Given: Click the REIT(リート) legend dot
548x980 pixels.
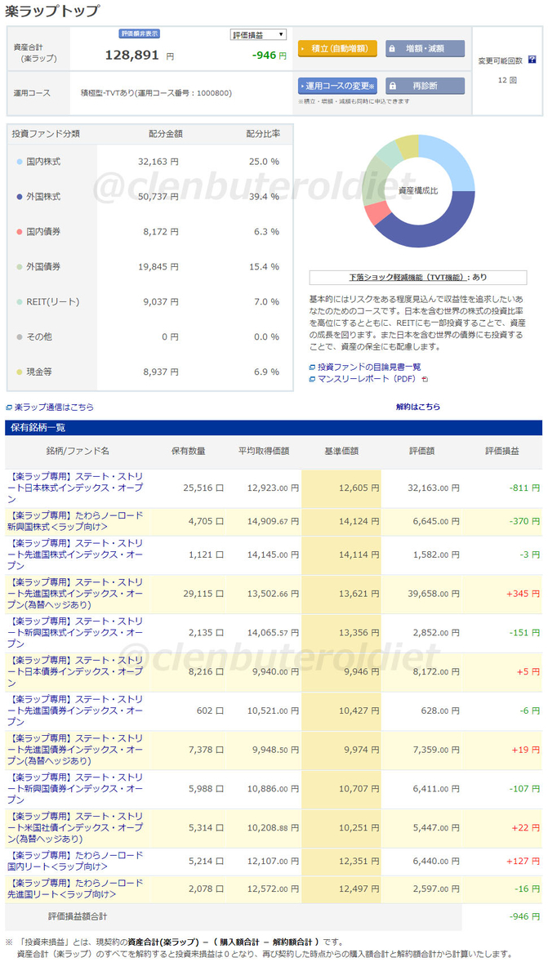Looking at the screenshot, I should coord(19,302).
